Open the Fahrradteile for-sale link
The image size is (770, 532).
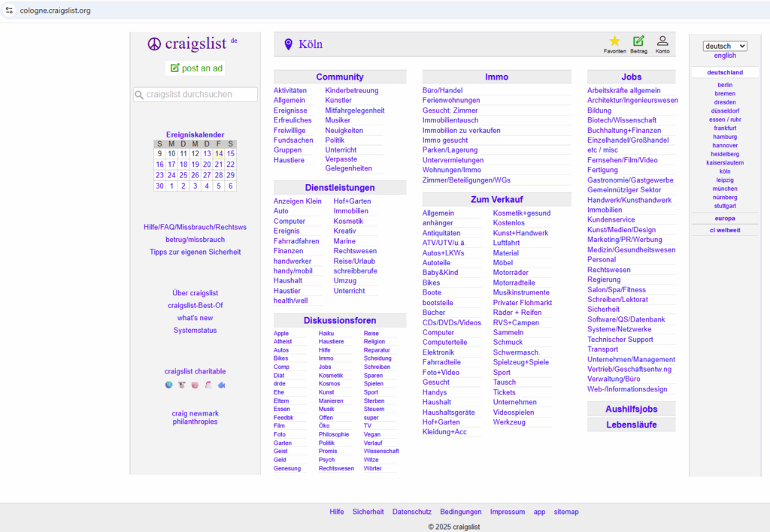click(441, 362)
